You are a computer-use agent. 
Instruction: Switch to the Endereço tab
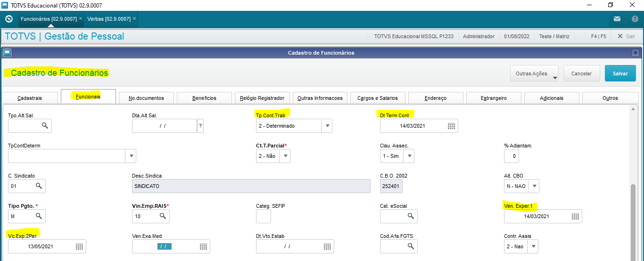click(x=436, y=98)
